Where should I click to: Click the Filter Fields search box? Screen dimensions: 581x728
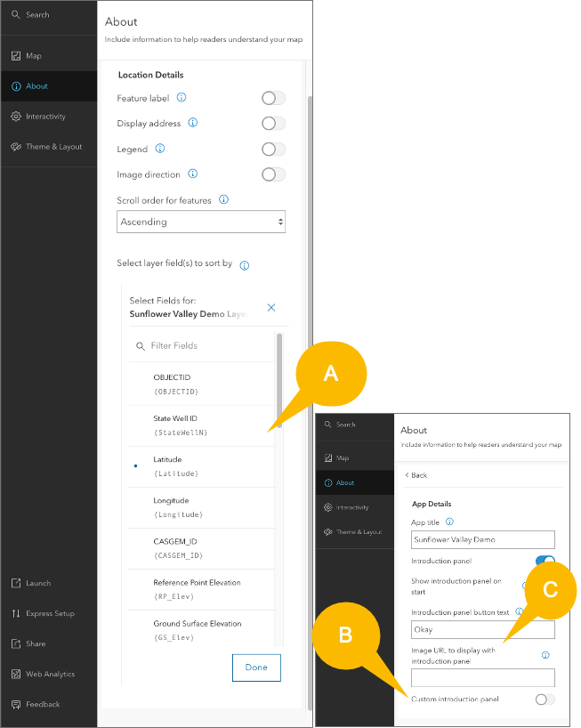click(x=202, y=346)
